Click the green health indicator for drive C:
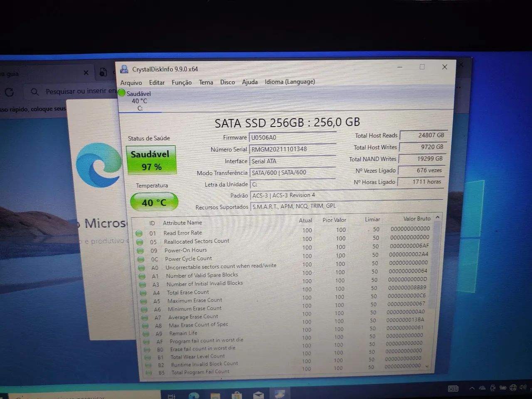This screenshot has height=399, width=532. [x=122, y=93]
